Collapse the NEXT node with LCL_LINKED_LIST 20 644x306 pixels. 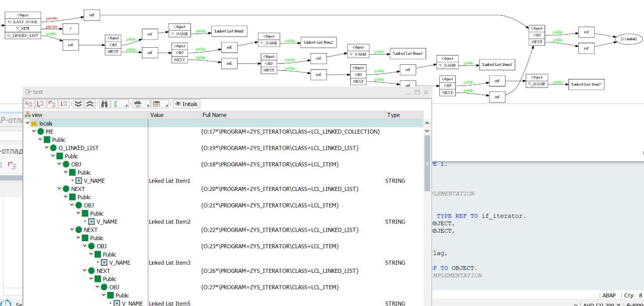(x=59, y=189)
